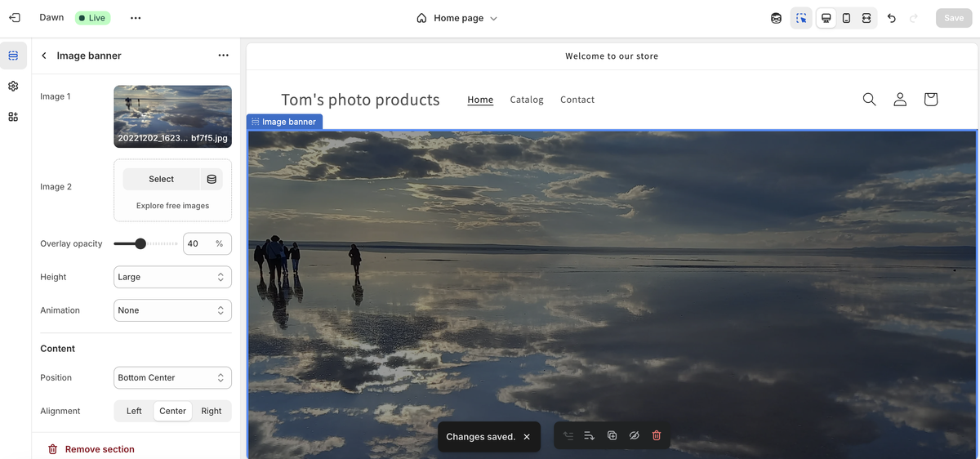Toggle the inspector selection mode icon
This screenshot has width=980, height=459.
[802, 18]
